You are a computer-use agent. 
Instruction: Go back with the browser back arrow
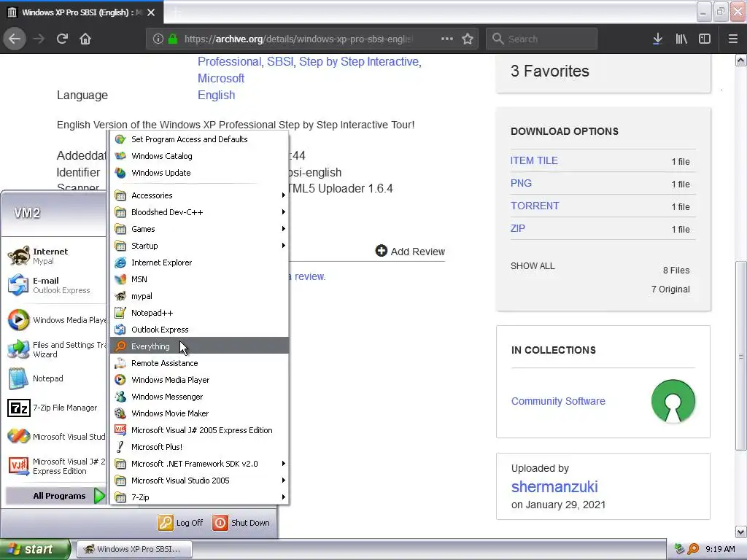[15, 39]
